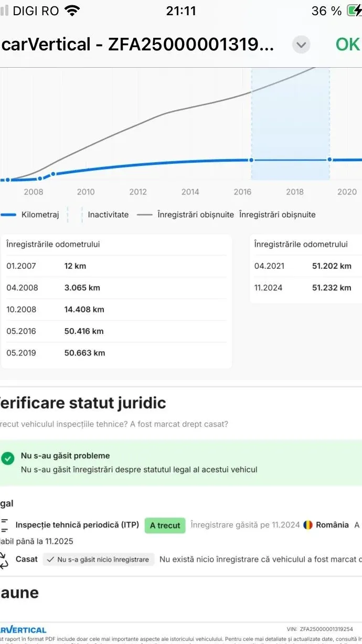Tap the 3.065 km odometer value

[82, 288]
